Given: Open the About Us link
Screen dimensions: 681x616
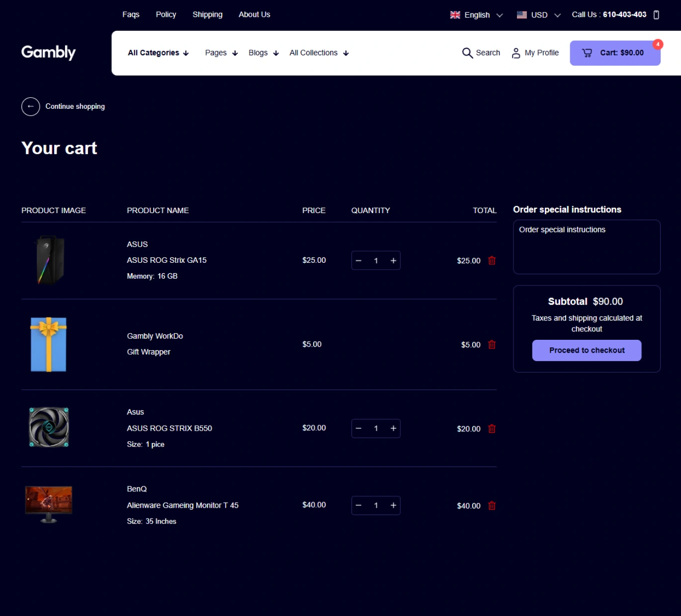Looking at the screenshot, I should (255, 14).
